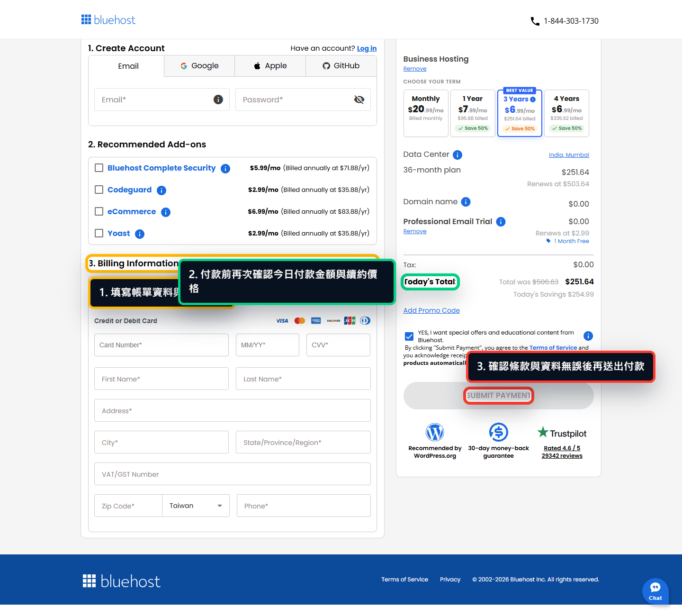Check the eCommerce add-on checkbox
This screenshot has width=682, height=616.
[x=99, y=211]
